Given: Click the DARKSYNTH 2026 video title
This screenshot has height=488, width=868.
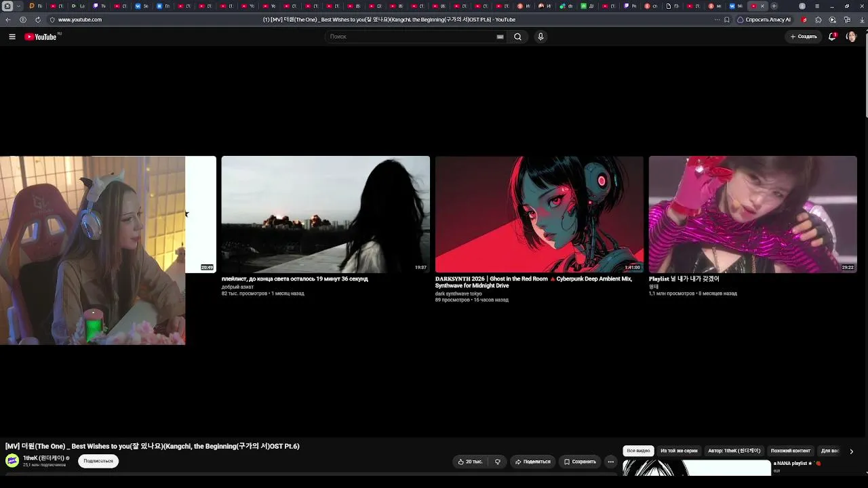Looking at the screenshot, I should click(534, 282).
